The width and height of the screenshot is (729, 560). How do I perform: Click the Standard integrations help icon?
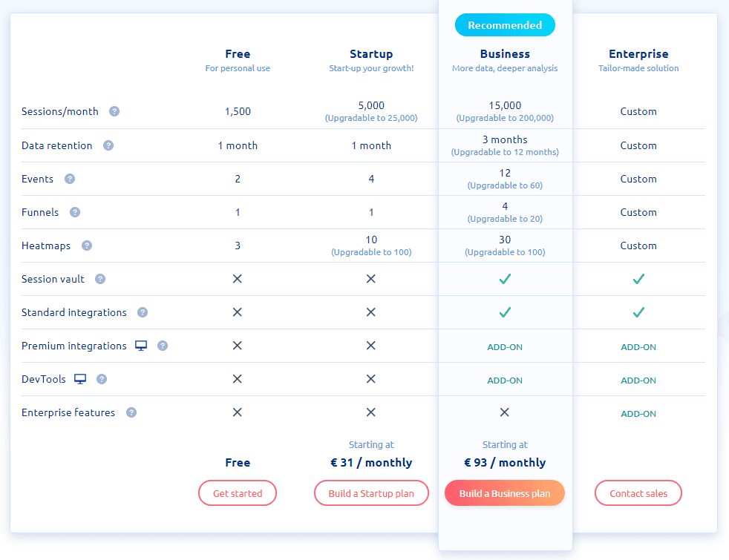tap(142, 312)
